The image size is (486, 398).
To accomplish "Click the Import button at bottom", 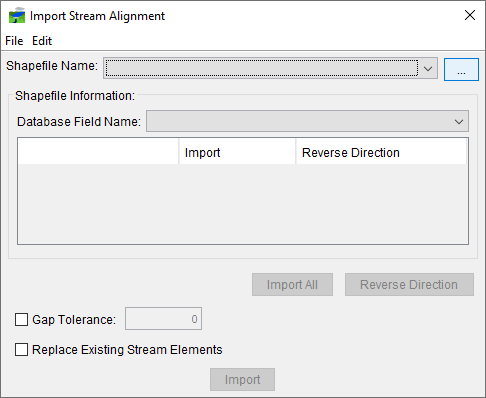I will click(242, 379).
